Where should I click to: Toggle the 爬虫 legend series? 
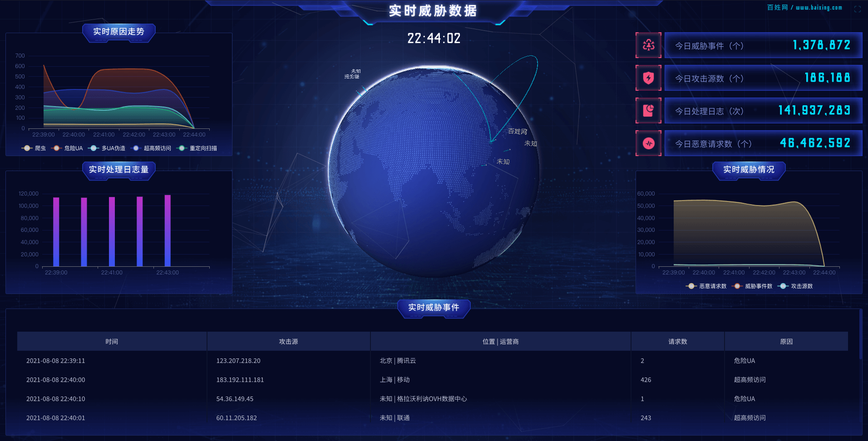click(x=34, y=148)
